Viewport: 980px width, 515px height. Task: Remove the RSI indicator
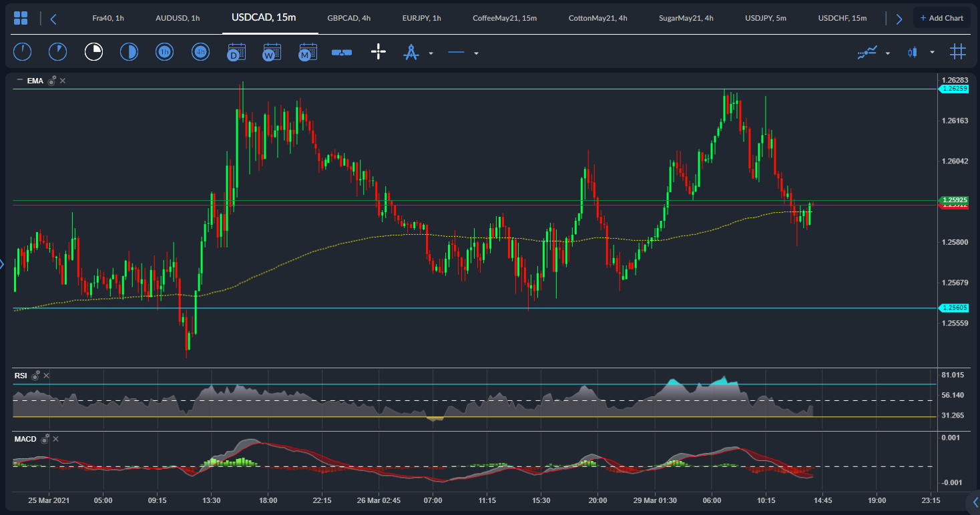47,376
